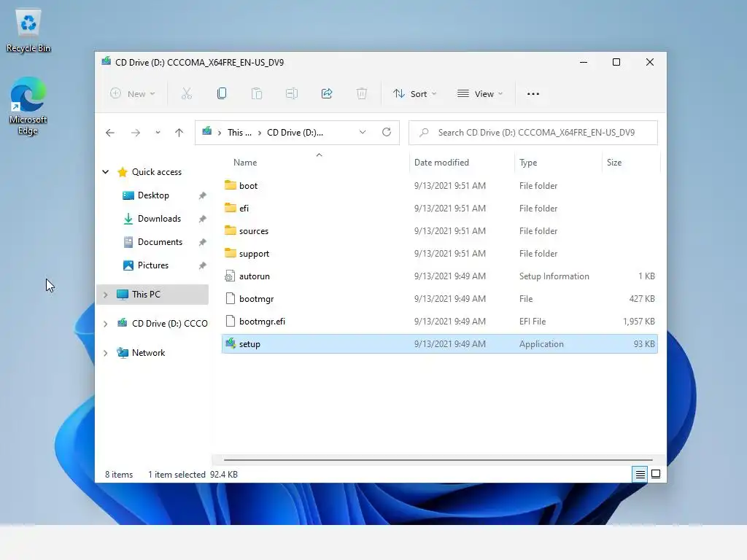Open the View dropdown menu
The width and height of the screenshot is (747, 560).
click(x=480, y=94)
